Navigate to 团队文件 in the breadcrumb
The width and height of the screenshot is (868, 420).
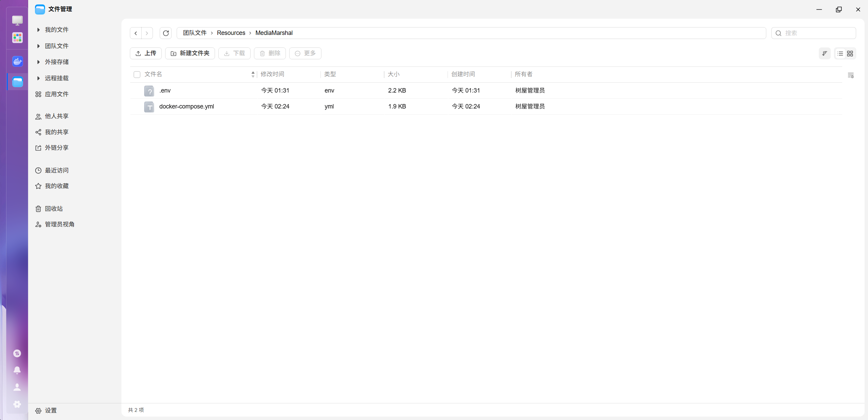click(195, 33)
